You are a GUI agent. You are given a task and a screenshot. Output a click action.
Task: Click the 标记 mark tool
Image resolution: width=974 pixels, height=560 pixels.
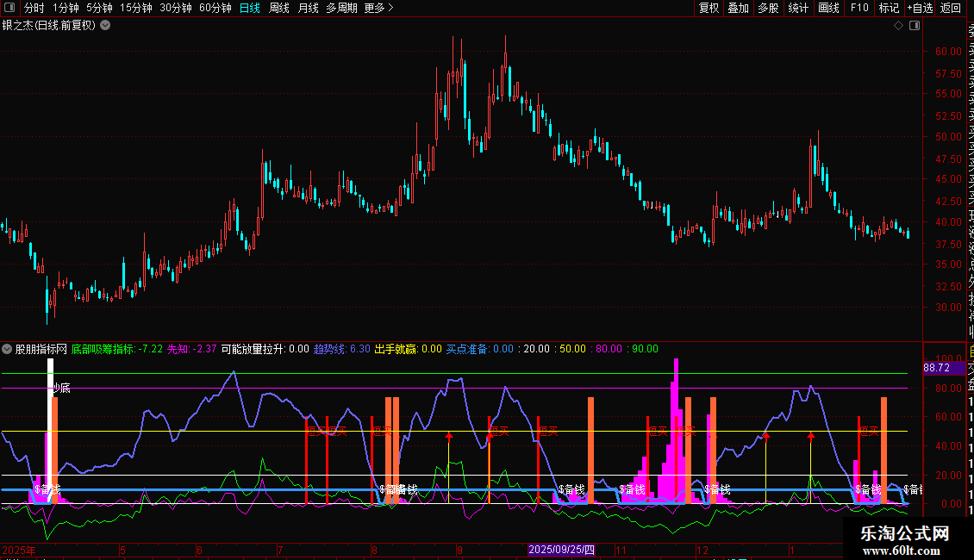pyautogui.click(x=889, y=9)
